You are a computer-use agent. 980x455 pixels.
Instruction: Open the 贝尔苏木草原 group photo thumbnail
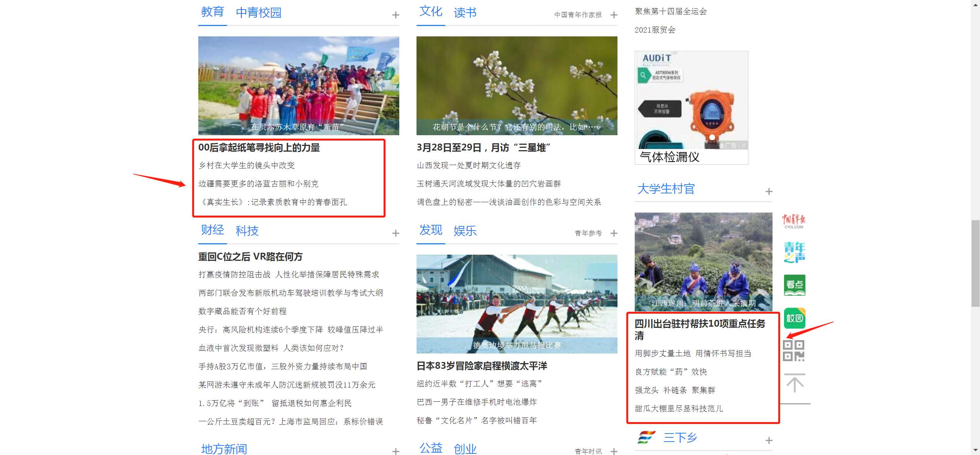pos(299,85)
